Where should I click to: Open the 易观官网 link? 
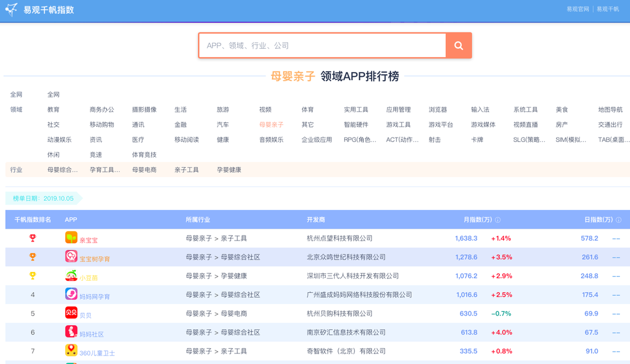point(577,9)
